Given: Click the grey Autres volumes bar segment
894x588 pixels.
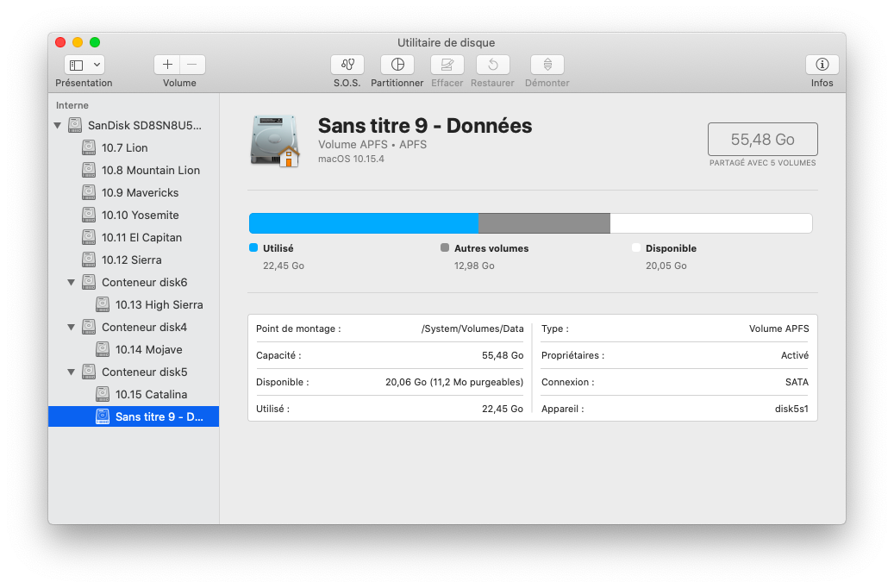Looking at the screenshot, I should [x=544, y=223].
